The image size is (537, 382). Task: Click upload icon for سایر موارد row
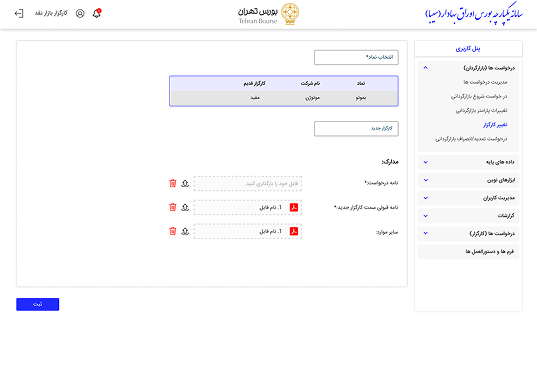pos(185,231)
